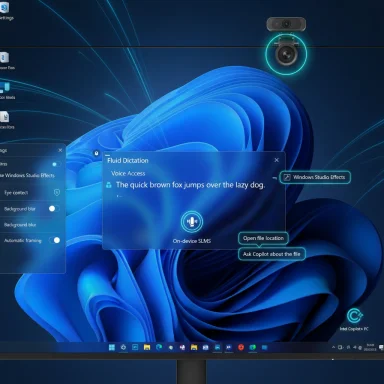This screenshot has height=384, width=384.
Task: Click the small round icon above Fluid Dictation
Action: 96,153
